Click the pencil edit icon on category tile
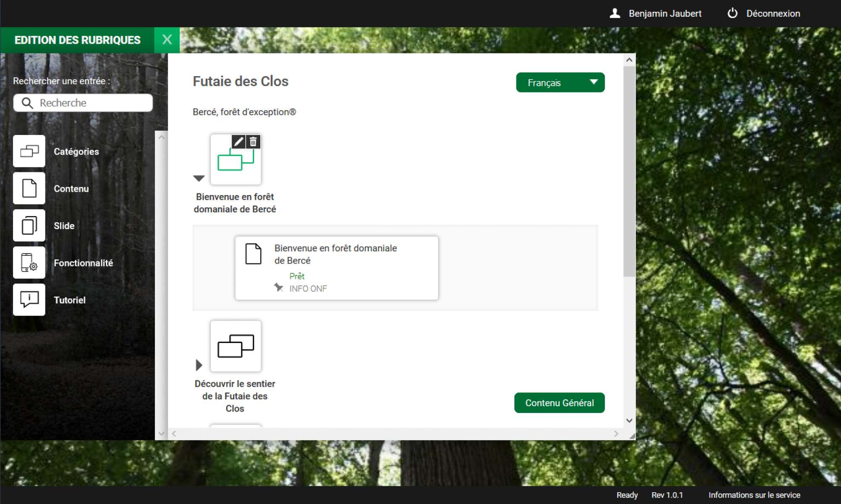841x504 pixels. tap(238, 142)
